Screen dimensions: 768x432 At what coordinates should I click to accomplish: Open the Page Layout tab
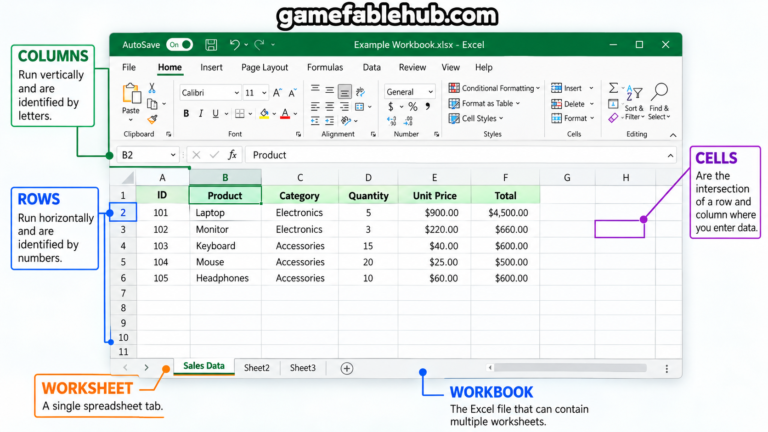264,68
